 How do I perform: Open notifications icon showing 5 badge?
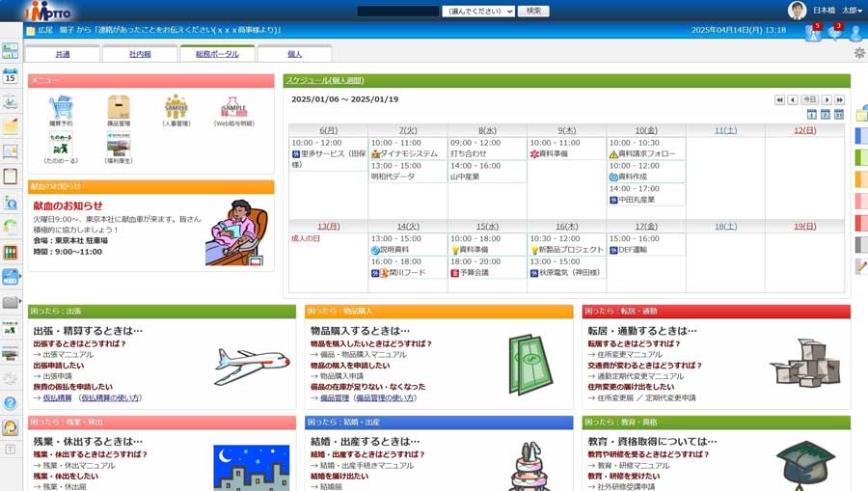[x=812, y=34]
